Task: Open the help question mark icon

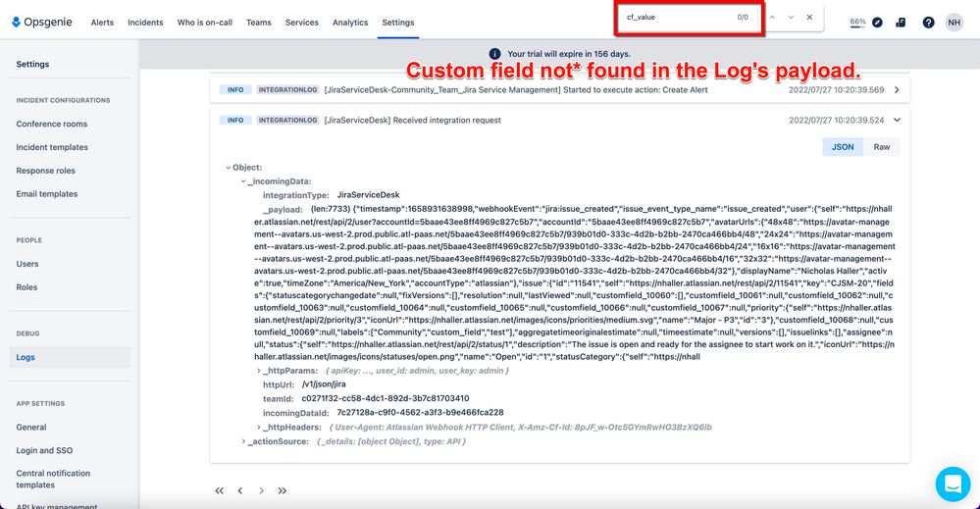Action: (928, 23)
